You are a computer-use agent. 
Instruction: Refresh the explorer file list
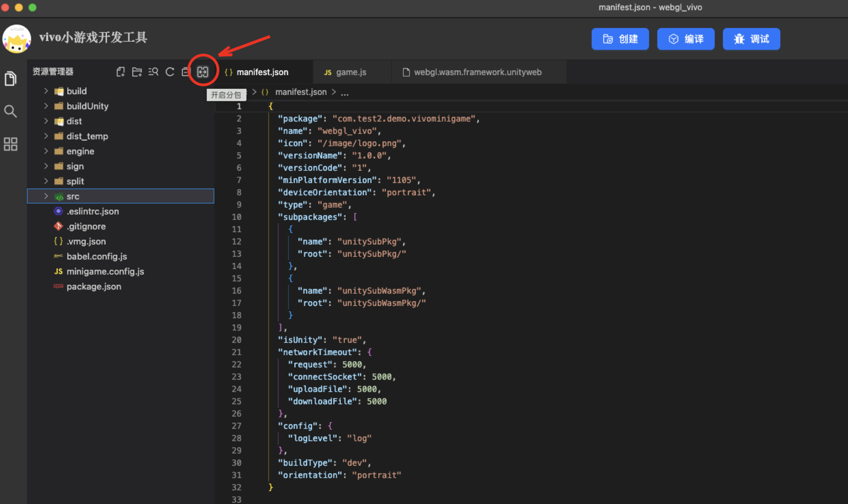(170, 72)
